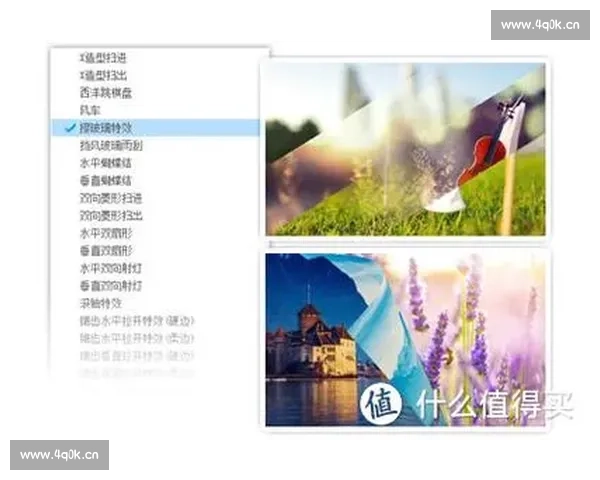
Task: Open the violin on grass preview image
Action: [406, 149]
